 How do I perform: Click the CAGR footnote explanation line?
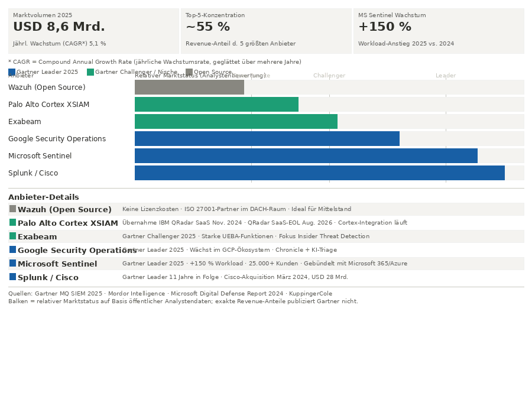[x=155, y=61]
